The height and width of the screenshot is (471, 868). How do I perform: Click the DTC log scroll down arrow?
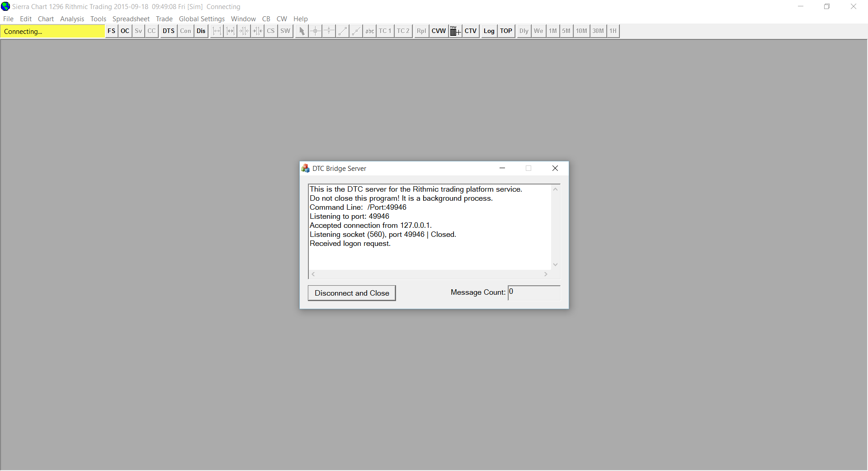pyautogui.click(x=556, y=265)
